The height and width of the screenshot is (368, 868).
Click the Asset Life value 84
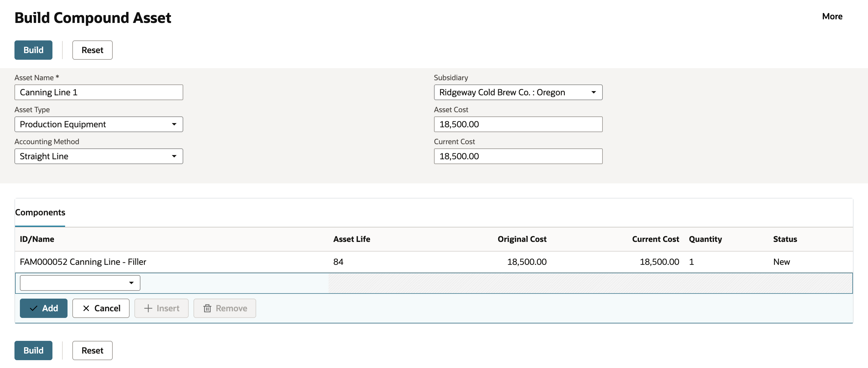pyautogui.click(x=338, y=262)
